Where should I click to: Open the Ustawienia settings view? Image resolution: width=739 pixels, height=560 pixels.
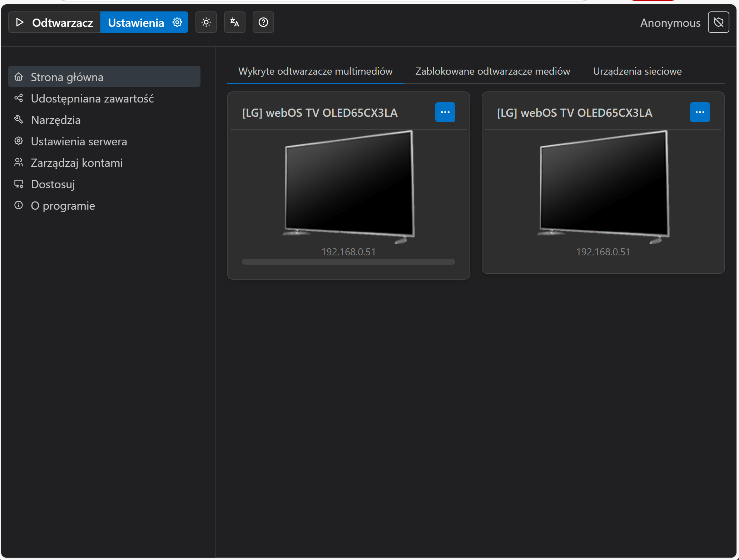144,22
